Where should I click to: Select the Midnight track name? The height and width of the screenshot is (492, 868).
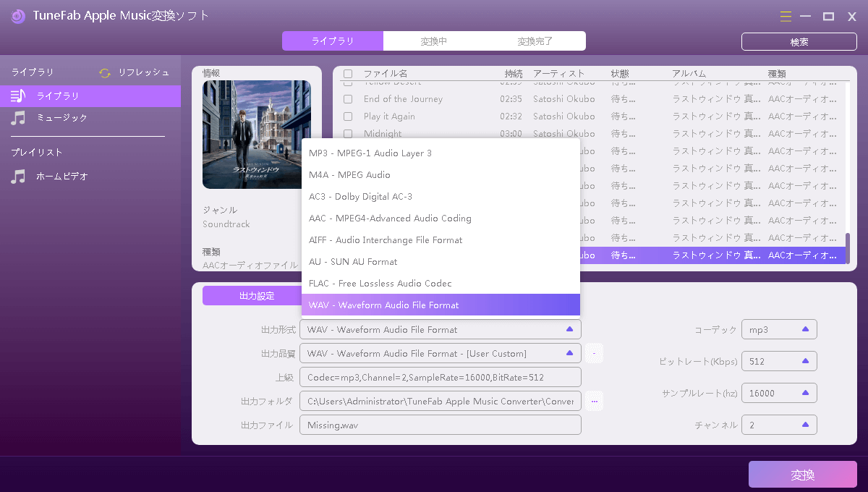(x=383, y=134)
